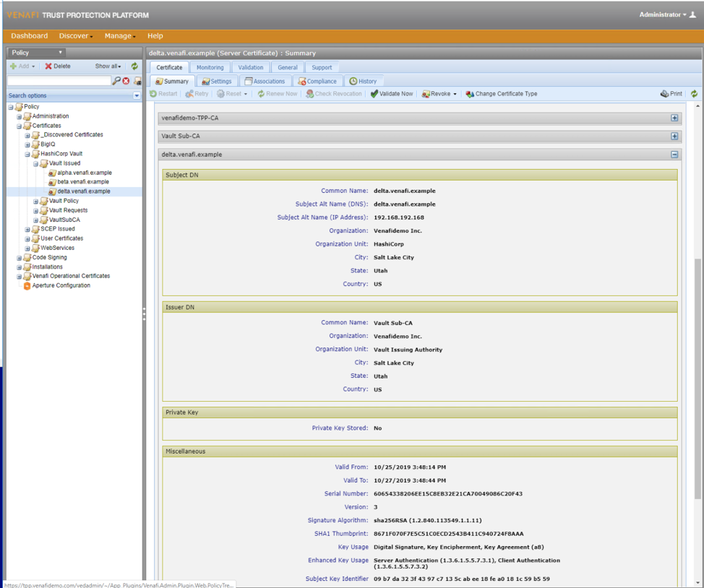This screenshot has height=588, width=704.
Task: Click the tree refresh icon beside Show all
Action: point(134,66)
